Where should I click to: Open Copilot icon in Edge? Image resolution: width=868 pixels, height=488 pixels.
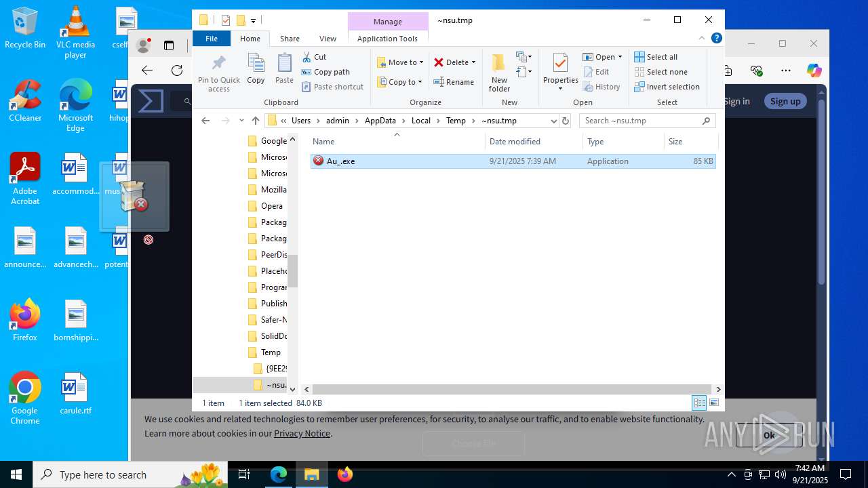coord(814,70)
